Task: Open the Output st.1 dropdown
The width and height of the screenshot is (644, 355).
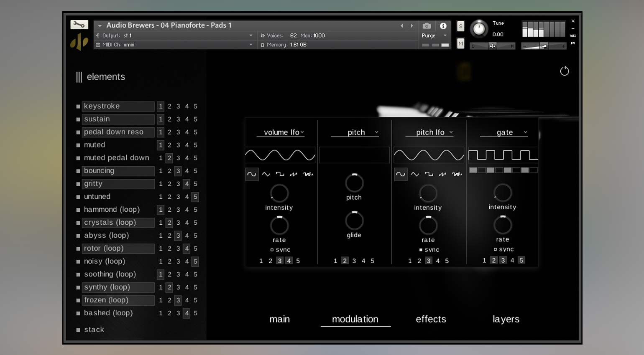Action: coord(174,35)
